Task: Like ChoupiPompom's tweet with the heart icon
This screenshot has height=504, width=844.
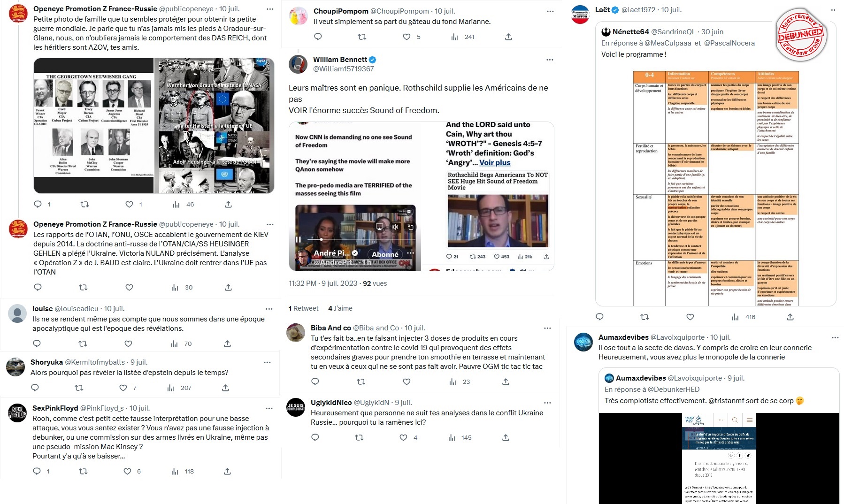Action: [407, 37]
